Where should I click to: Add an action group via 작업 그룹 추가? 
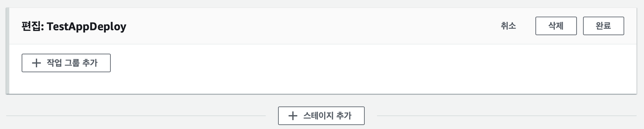(x=66, y=63)
